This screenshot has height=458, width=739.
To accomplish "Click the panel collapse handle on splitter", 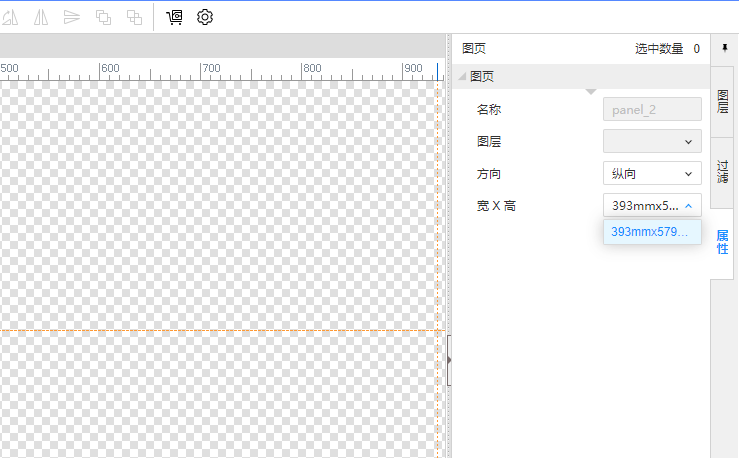I will (x=449, y=360).
